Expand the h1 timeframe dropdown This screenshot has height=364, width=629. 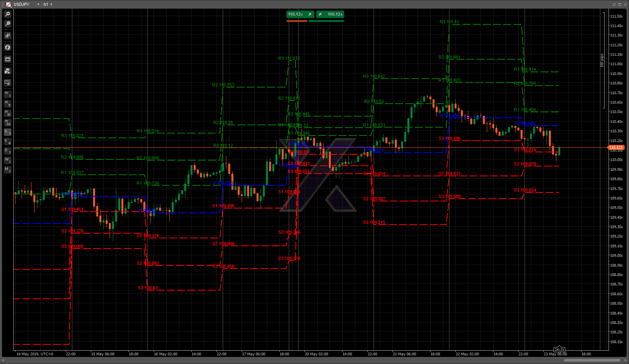click(x=51, y=4)
